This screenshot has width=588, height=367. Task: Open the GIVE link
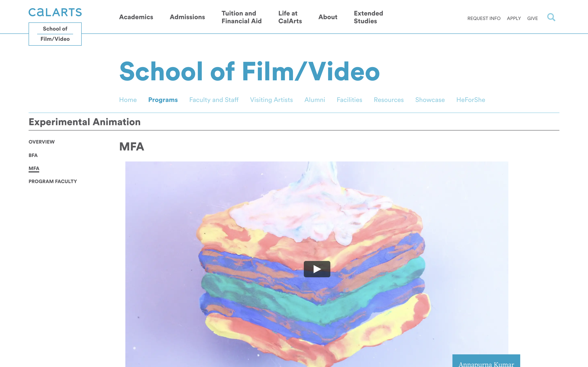tap(532, 18)
